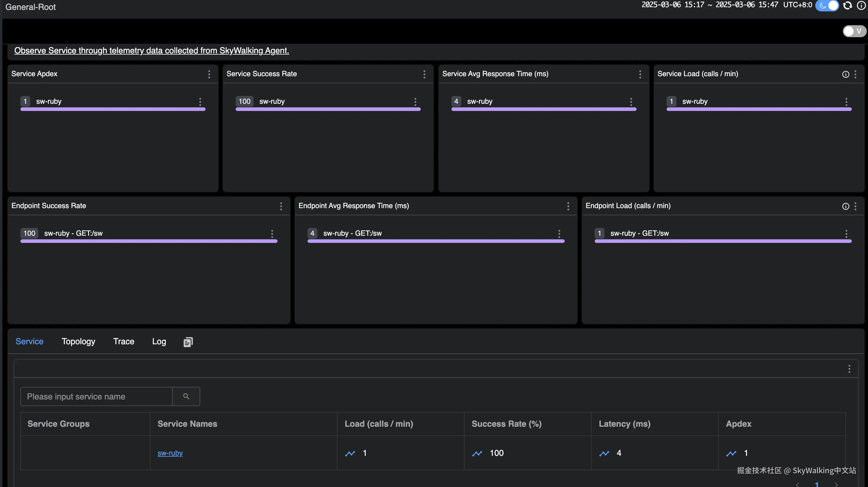Click Apdex trend chart icon in table row

731,454
